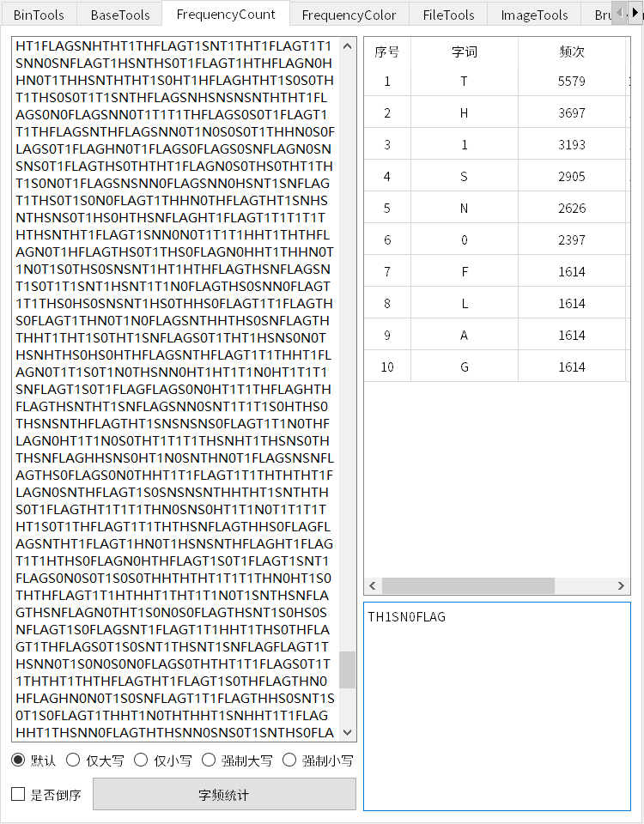Select the cell with character F
Image resolution: width=644 pixels, height=824 pixels.
click(465, 271)
